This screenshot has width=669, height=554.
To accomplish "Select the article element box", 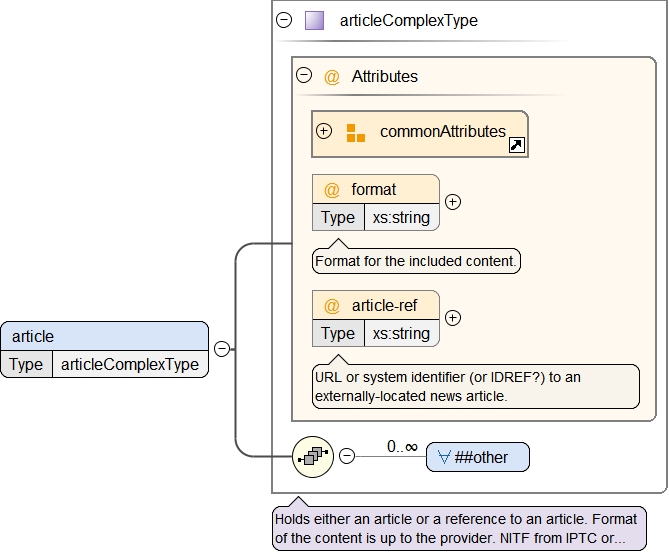I will (x=104, y=336).
